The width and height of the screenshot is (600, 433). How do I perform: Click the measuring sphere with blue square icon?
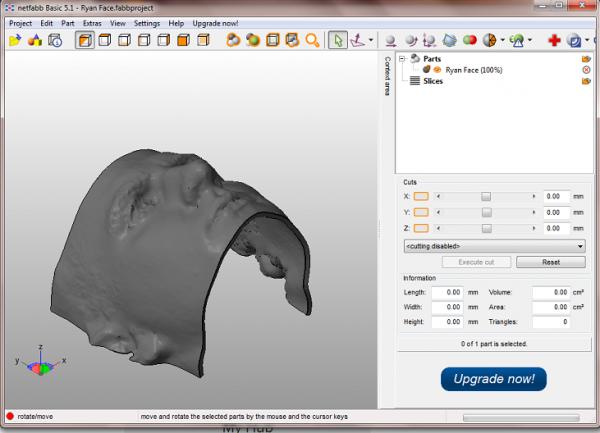[574, 40]
